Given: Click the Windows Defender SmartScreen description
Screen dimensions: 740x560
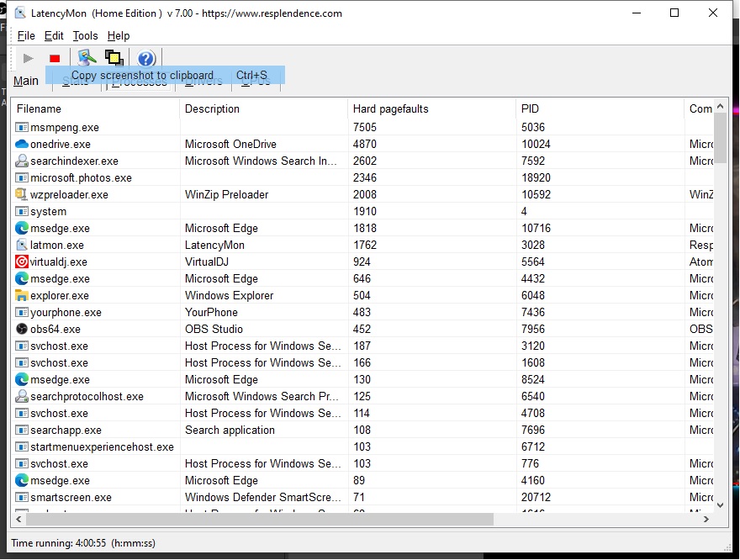Looking at the screenshot, I should [x=263, y=497].
